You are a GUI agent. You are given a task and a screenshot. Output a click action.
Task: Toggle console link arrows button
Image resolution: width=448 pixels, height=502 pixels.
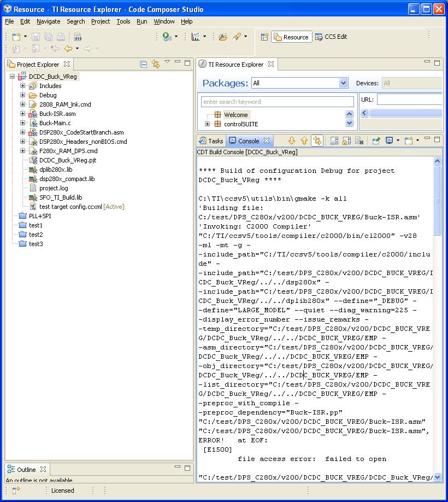pyautogui.click(x=317, y=141)
